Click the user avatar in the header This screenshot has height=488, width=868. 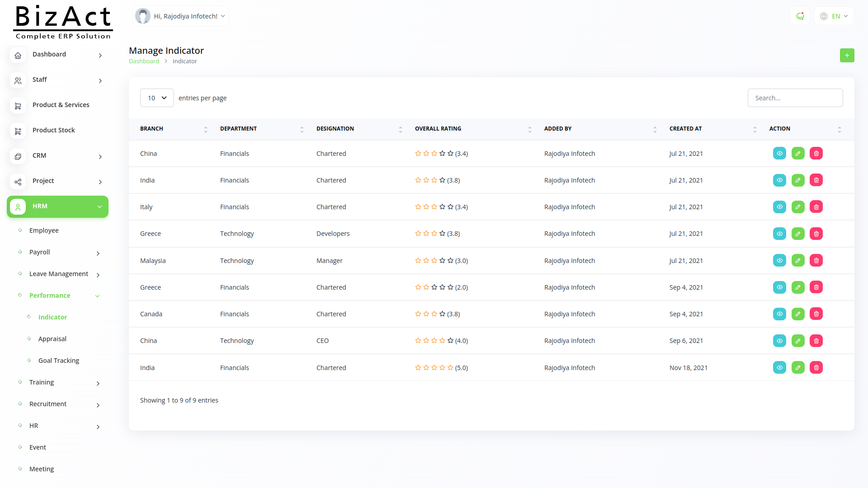point(143,16)
